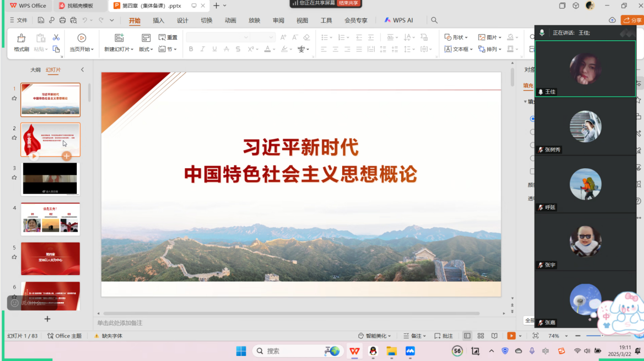This screenshot has height=361, width=644.
Task: Collapse the slide thumbnail panel arrow
Action: [82, 70]
